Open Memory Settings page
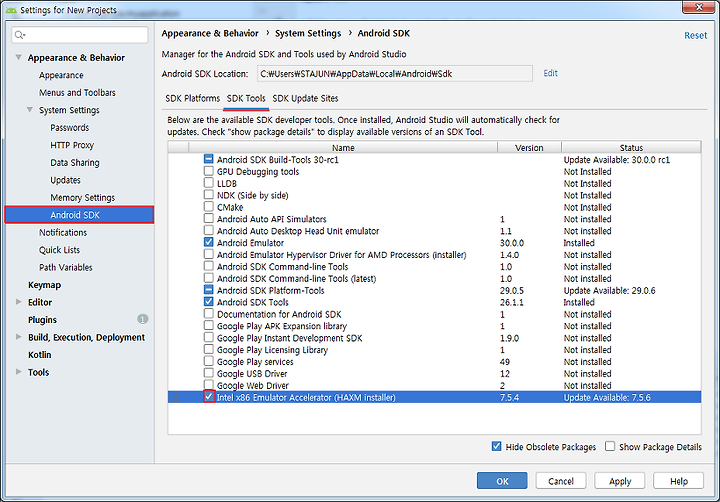 (x=82, y=197)
